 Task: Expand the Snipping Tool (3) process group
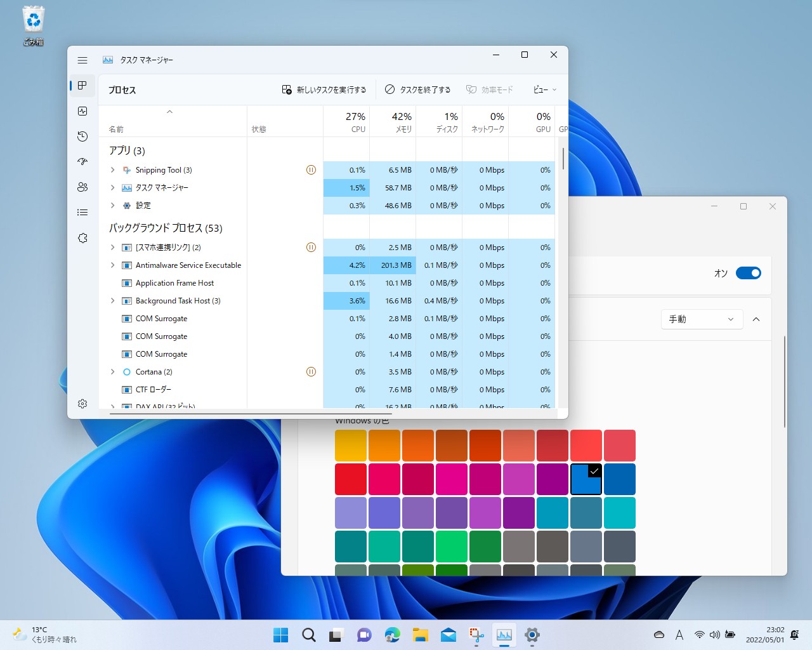click(x=113, y=170)
